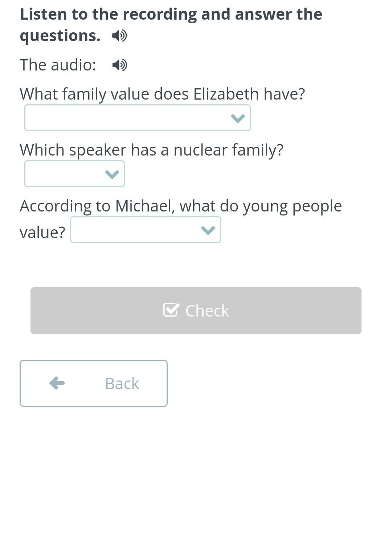Click the speaker icon beside "The audio:"
The image size is (392, 552).
119,65
